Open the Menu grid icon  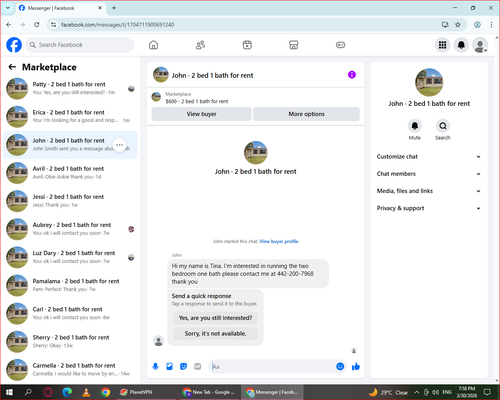point(442,45)
